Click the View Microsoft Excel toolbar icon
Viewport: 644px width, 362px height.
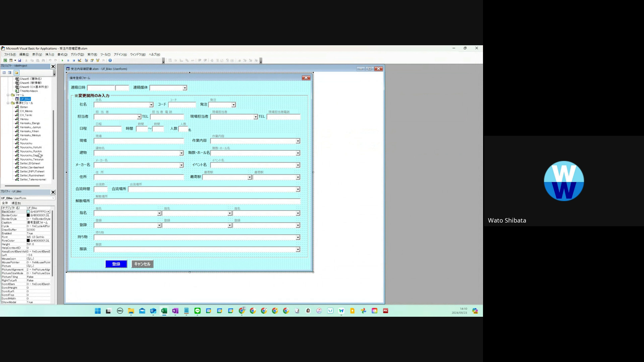[5, 60]
